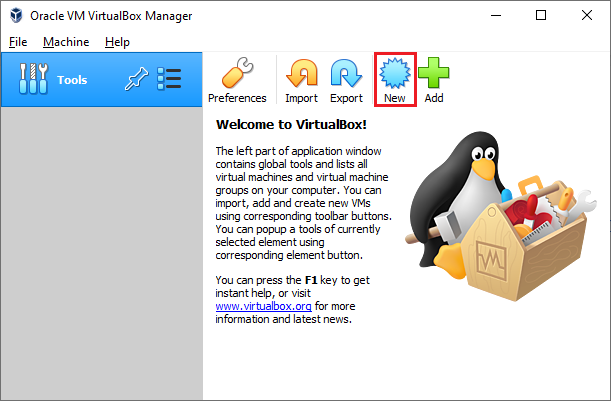This screenshot has height=401, width=611.
Task: Maximize the VirtualBox Manager window
Action: [541, 16]
